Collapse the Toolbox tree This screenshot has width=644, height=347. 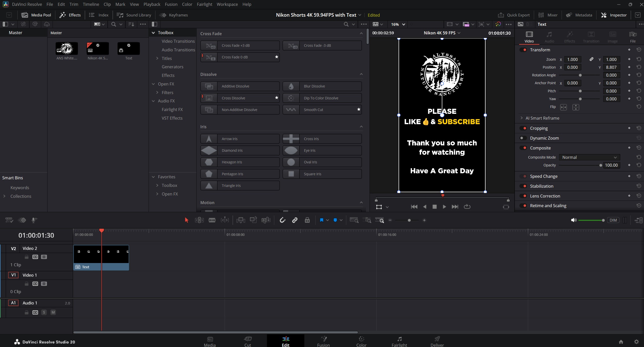153,33
